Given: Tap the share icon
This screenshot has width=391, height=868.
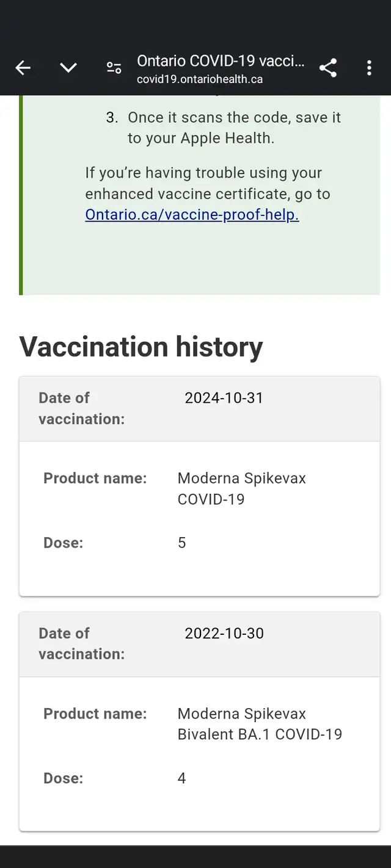Looking at the screenshot, I should [328, 68].
